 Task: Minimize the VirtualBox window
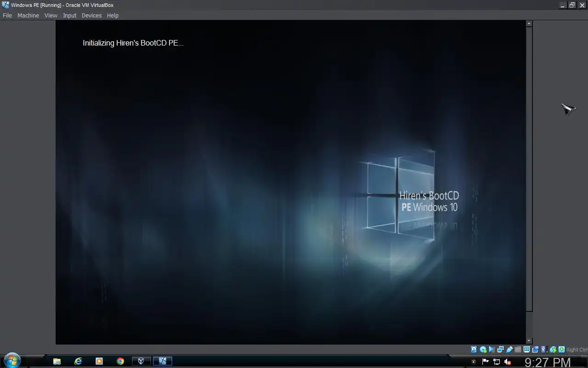[x=563, y=5]
